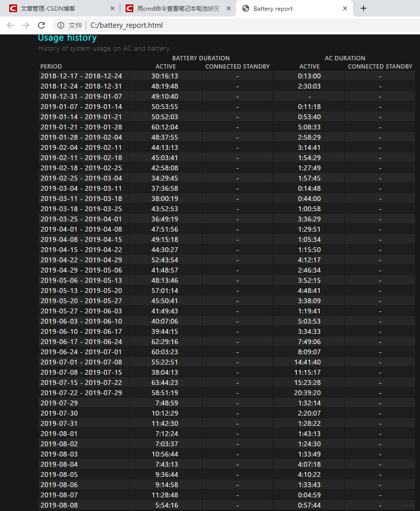Click the globe favicon on Battery report tab

pyautogui.click(x=246, y=8)
